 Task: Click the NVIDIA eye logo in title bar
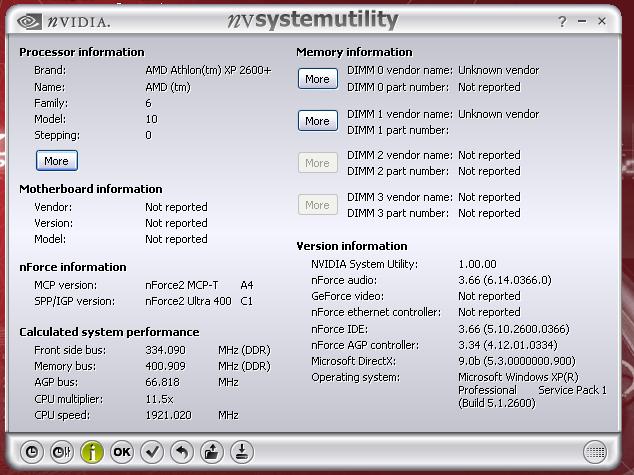point(29,21)
